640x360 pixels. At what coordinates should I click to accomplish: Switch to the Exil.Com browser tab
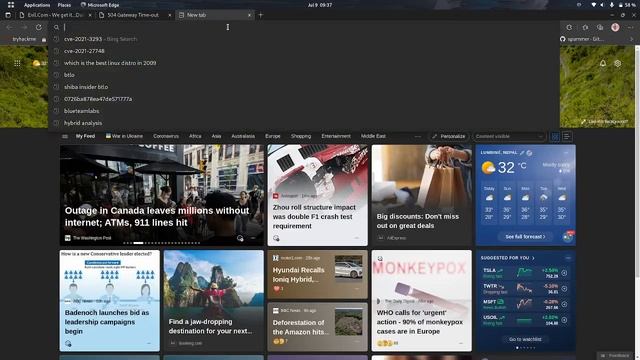point(55,15)
